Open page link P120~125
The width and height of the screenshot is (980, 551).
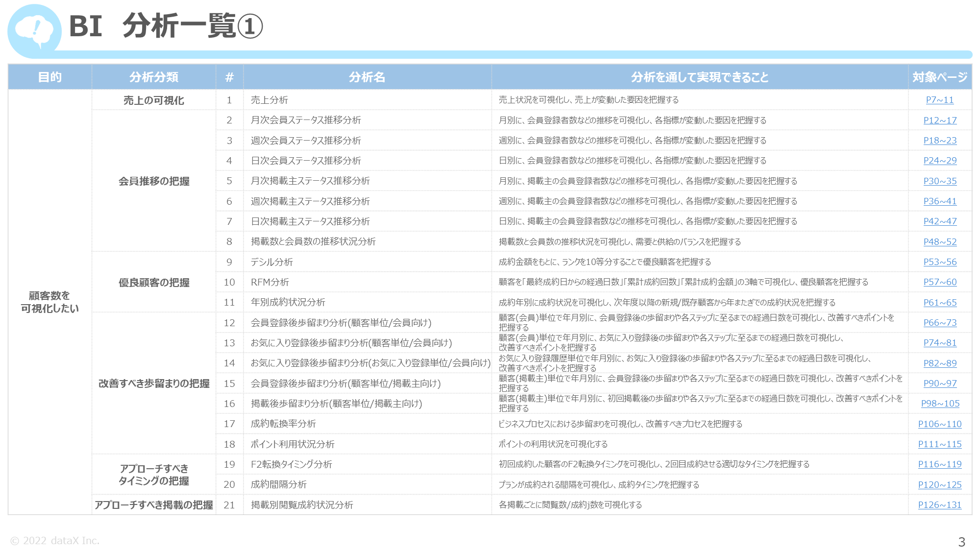(940, 485)
